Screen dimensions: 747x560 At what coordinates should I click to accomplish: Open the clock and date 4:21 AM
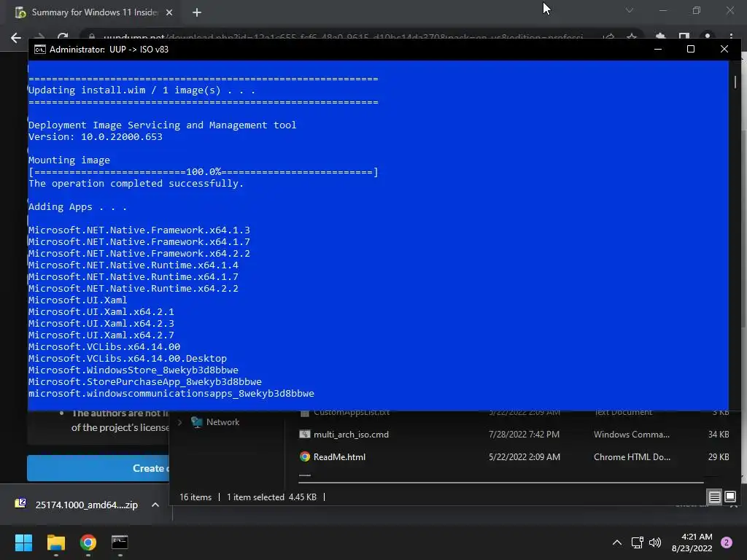pos(692,542)
